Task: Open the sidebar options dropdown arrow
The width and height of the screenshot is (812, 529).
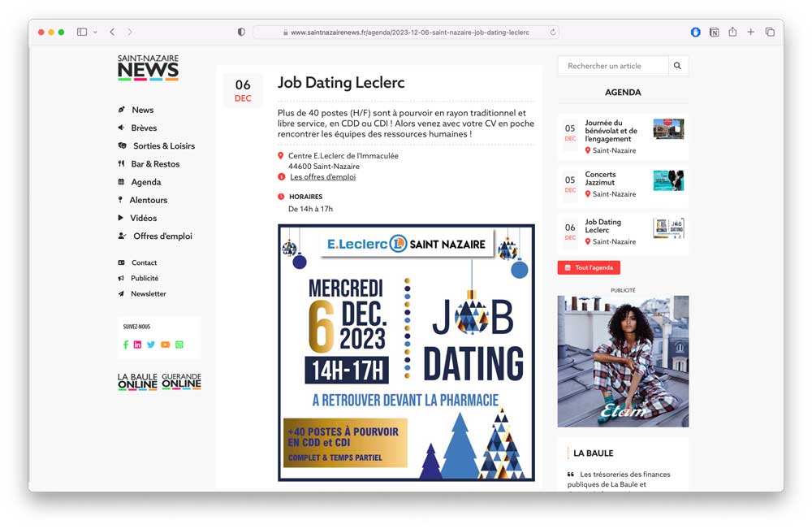Action: coord(95,33)
